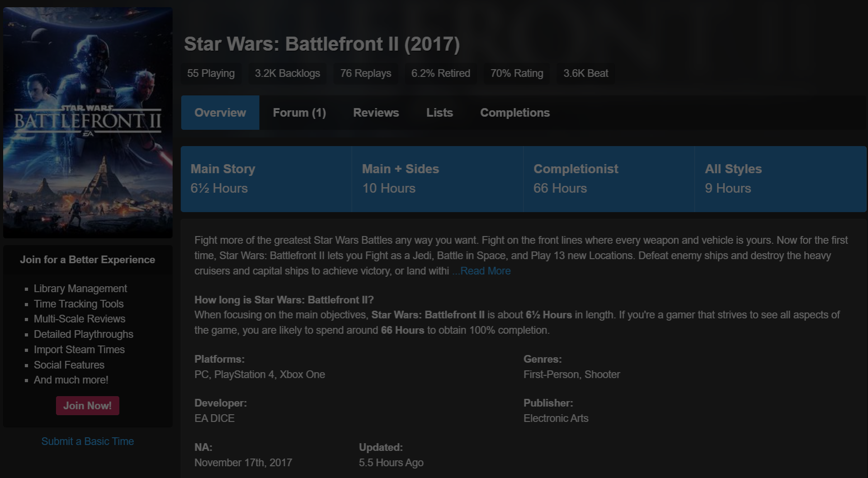Image resolution: width=868 pixels, height=478 pixels.
Task: Click the Main + Sides 10 Hours box
Action: click(x=438, y=179)
